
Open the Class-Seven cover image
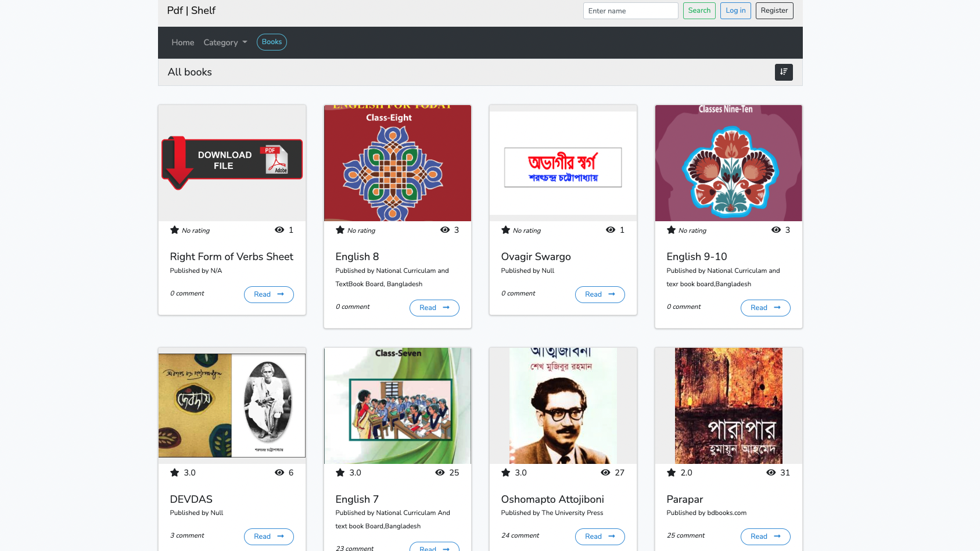(397, 406)
